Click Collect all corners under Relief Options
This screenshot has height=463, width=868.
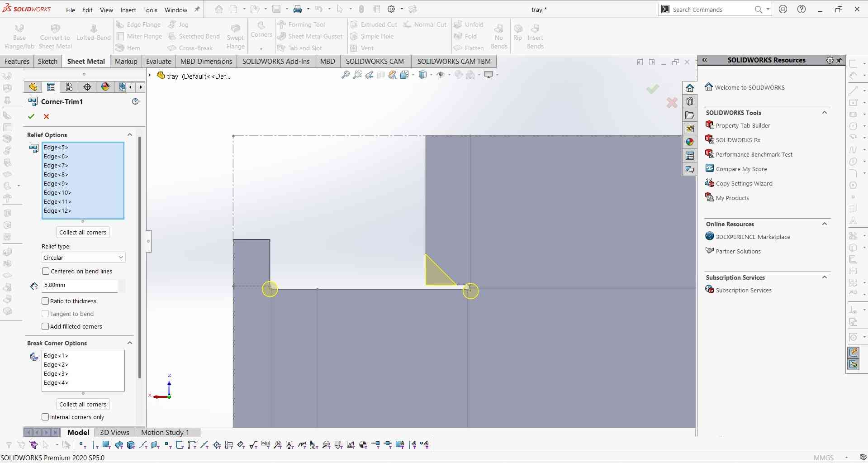pos(83,232)
